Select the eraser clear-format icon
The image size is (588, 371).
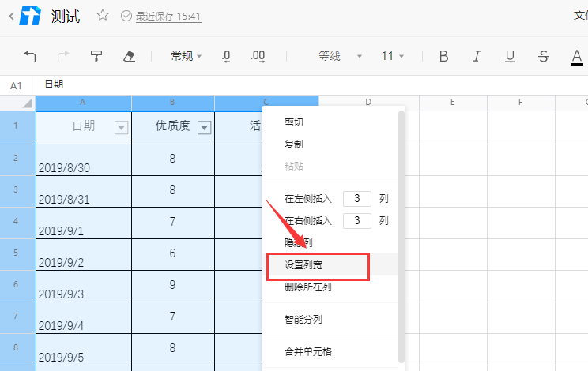coord(130,56)
